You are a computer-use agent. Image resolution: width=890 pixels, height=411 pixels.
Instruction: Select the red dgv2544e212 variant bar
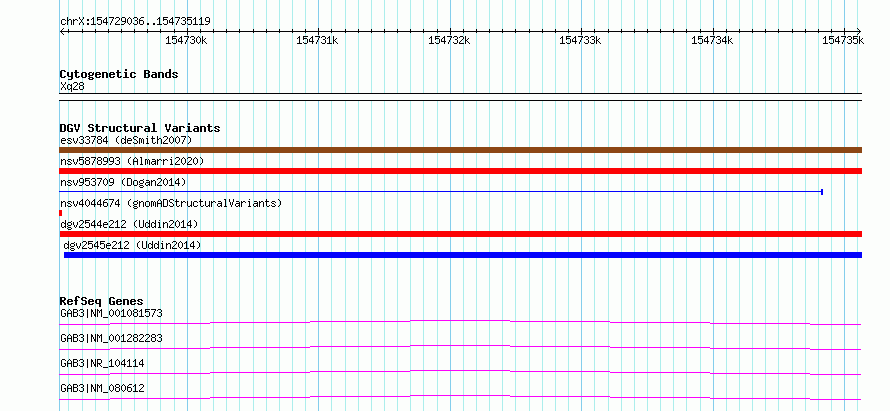click(x=460, y=234)
